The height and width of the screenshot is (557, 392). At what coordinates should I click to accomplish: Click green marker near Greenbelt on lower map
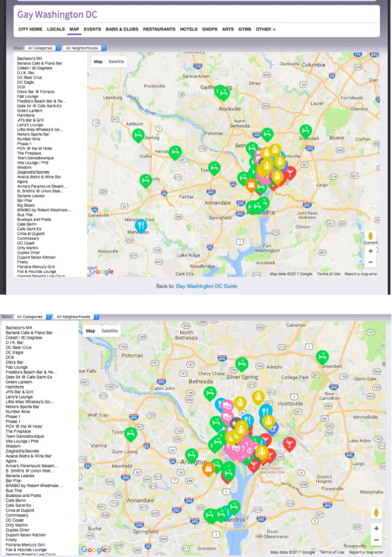point(322,357)
